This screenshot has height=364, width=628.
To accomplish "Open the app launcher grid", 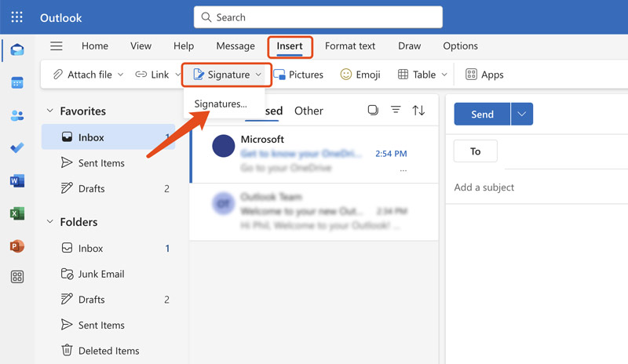I will coord(16,17).
